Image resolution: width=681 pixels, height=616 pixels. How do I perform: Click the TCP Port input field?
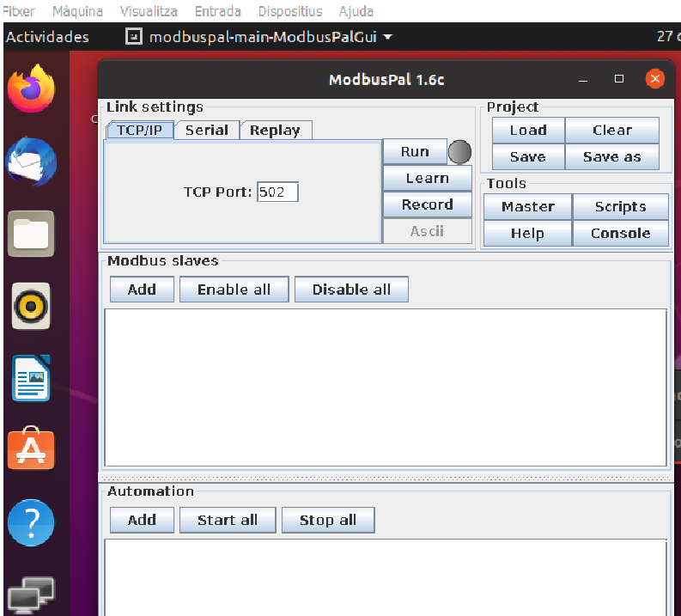277,192
